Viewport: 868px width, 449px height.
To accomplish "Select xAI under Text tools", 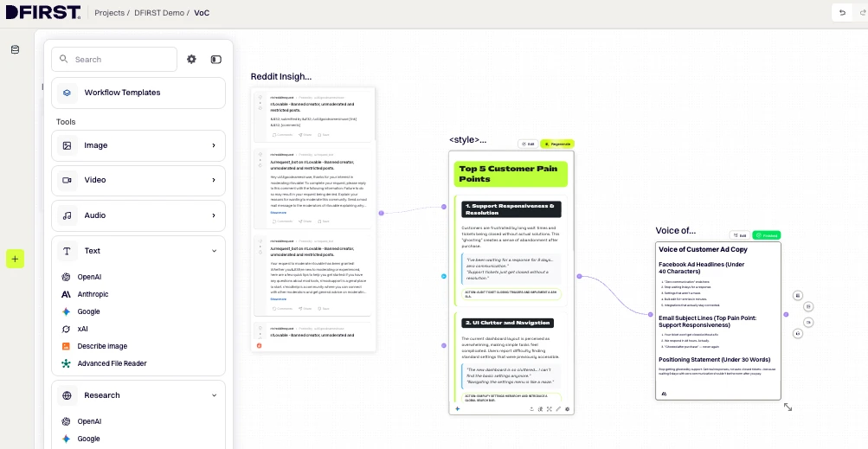I will [82, 329].
